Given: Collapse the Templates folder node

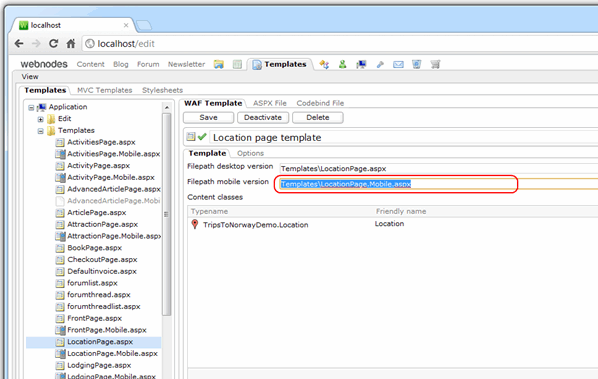Looking at the screenshot, I should pyautogui.click(x=40, y=131).
